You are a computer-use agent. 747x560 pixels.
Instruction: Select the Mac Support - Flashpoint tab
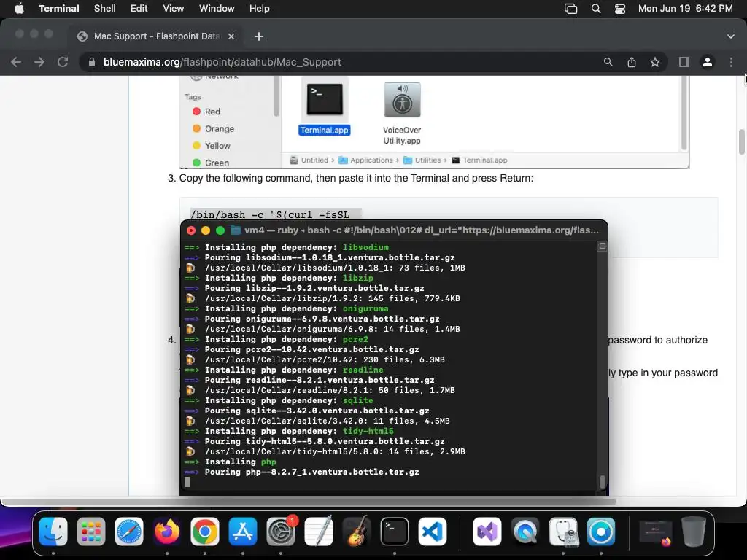[156, 36]
